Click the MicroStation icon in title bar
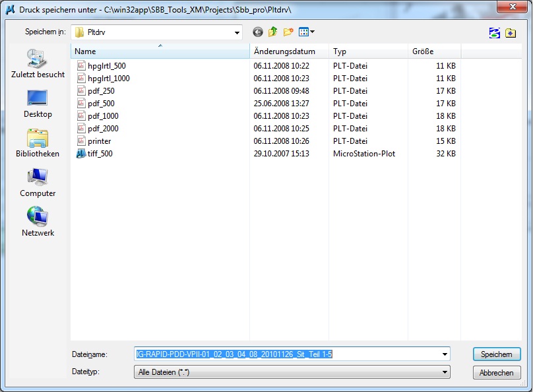The image size is (533, 392). coord(11,10)
